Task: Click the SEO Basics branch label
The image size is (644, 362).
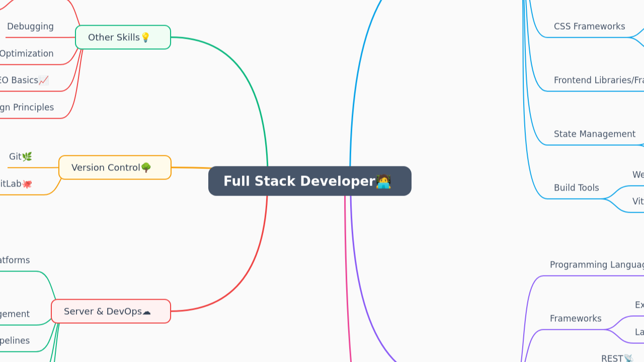Action: coord(24,80)
